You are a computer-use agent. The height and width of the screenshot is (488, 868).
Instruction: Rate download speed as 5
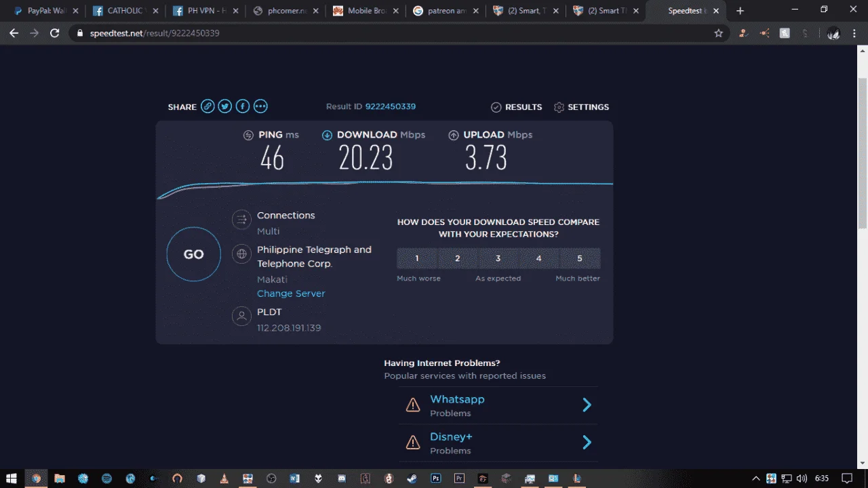click(580, 258)
